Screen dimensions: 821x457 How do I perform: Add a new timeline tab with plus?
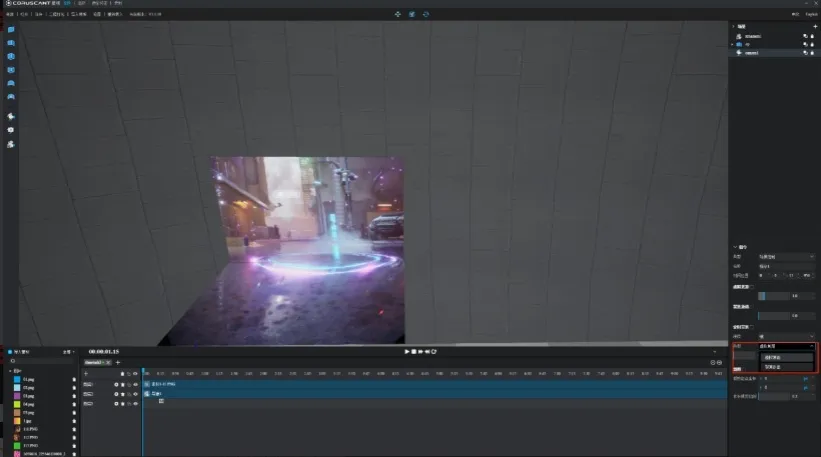click(118, 362)
